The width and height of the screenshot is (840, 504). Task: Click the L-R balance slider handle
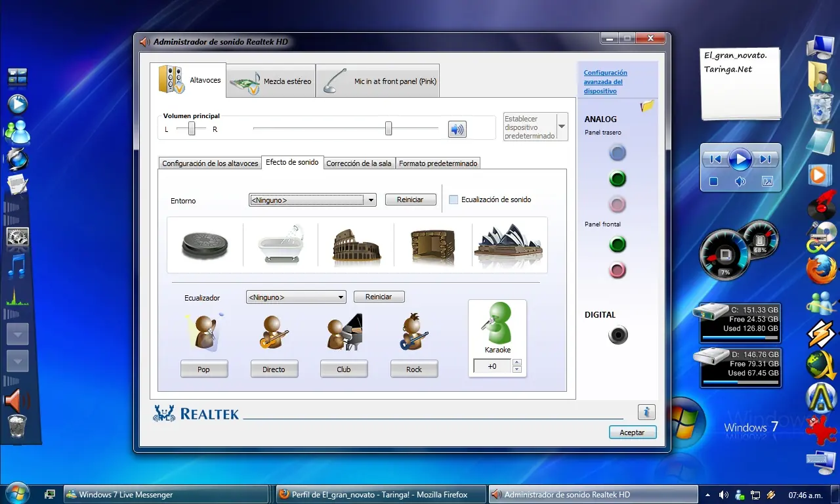[x=192, y=129]
